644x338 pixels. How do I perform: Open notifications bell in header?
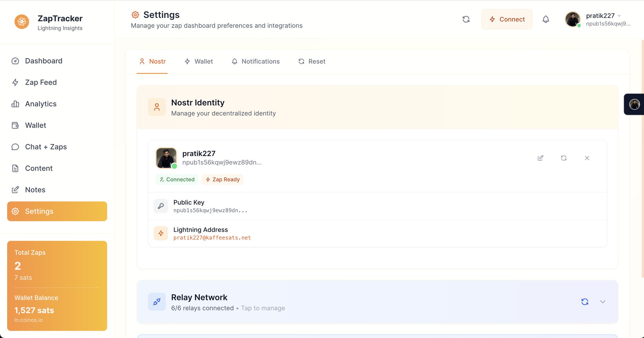[546, 19]
